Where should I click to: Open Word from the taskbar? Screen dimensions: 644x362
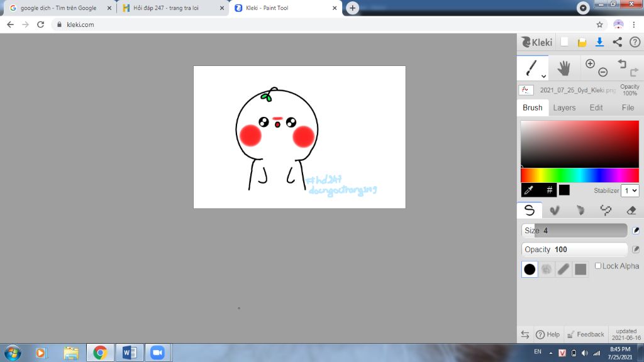coord(130,353)
